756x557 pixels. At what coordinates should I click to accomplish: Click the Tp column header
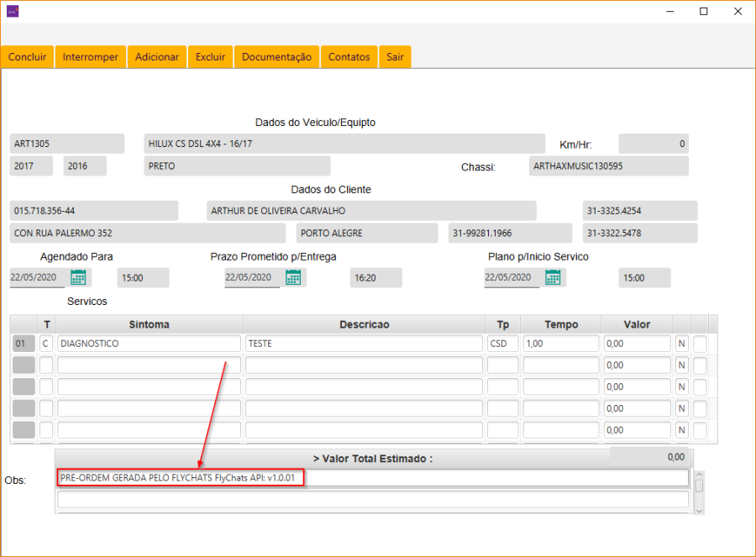pos(503,324)
